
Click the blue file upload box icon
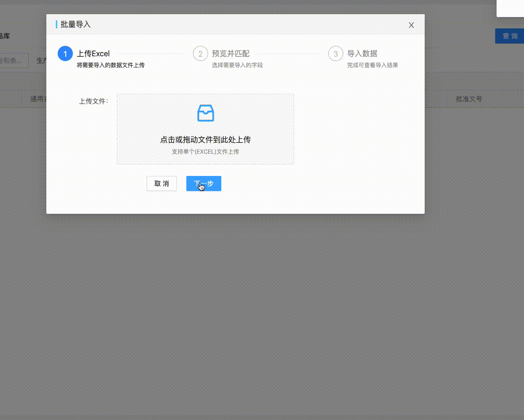pyautogui.click(x=205, y=113)
